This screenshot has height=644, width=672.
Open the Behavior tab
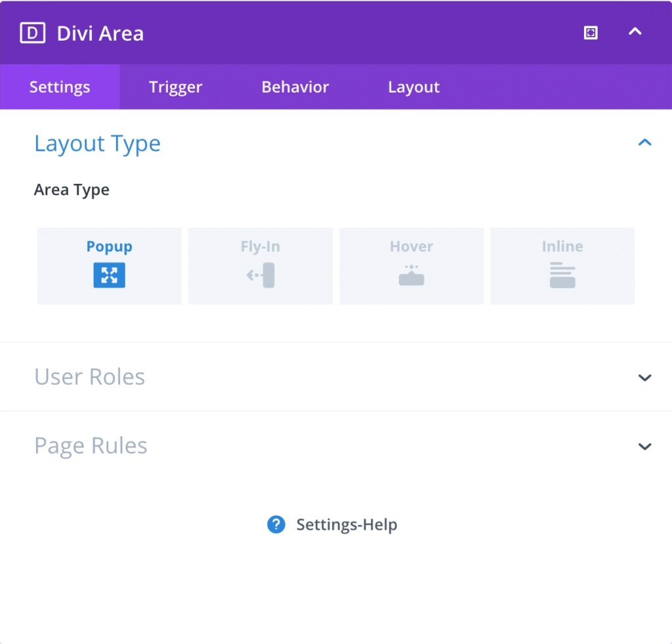[295, 87]
